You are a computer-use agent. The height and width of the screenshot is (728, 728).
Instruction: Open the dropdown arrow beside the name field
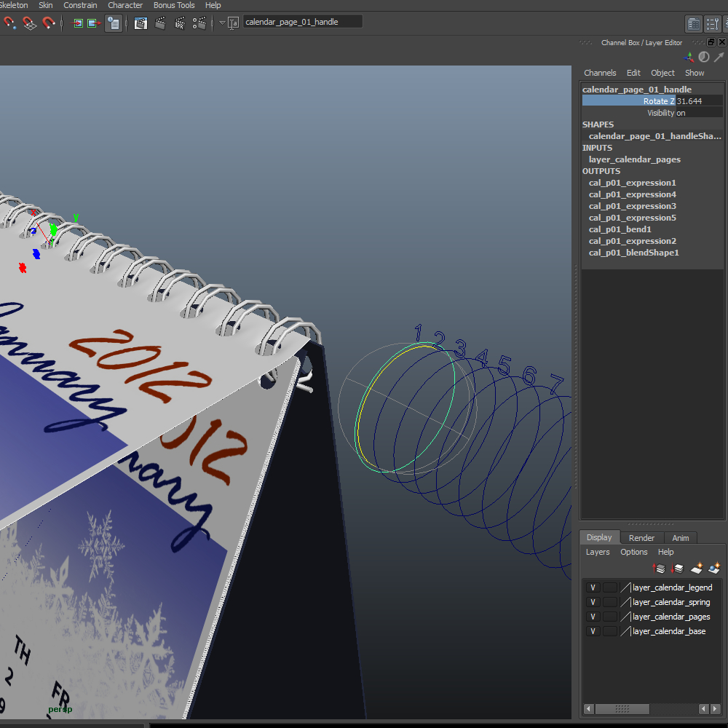point(221,23)
